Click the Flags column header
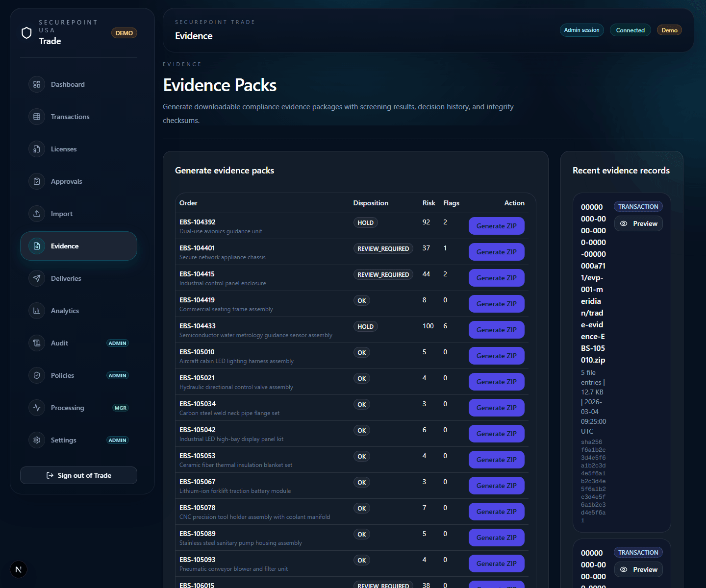This screenshot has height=588, width=706. [x=452, y=203]
